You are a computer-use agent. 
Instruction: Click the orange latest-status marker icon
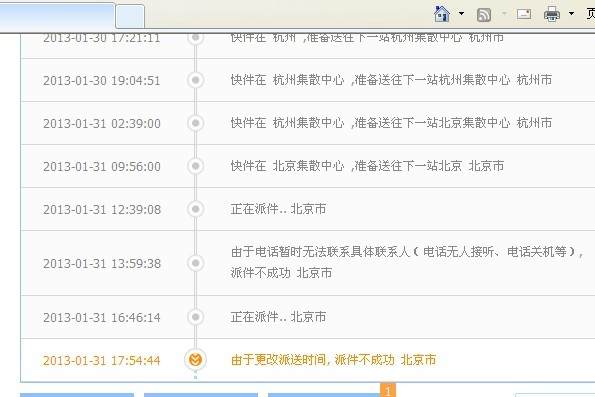click(x=195, y=359)
